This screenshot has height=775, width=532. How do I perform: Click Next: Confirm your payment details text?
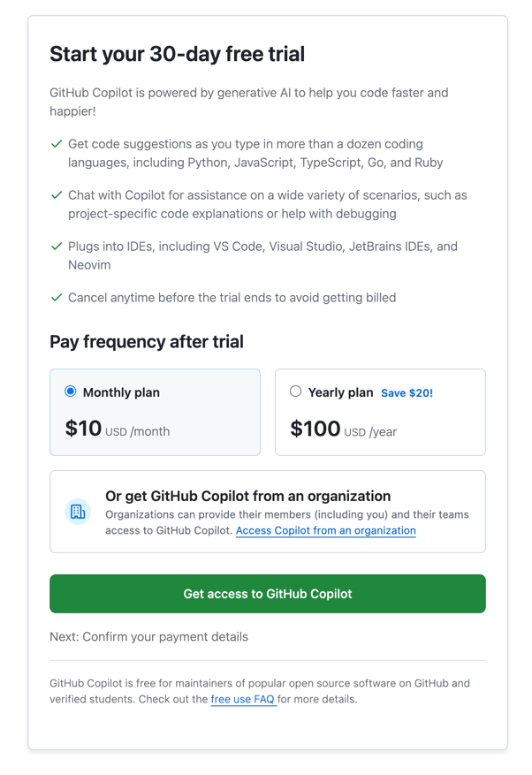click(148, 636)
